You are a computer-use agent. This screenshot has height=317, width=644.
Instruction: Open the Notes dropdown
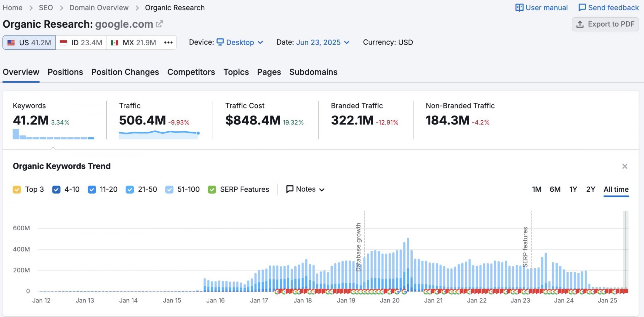point(305,189)
